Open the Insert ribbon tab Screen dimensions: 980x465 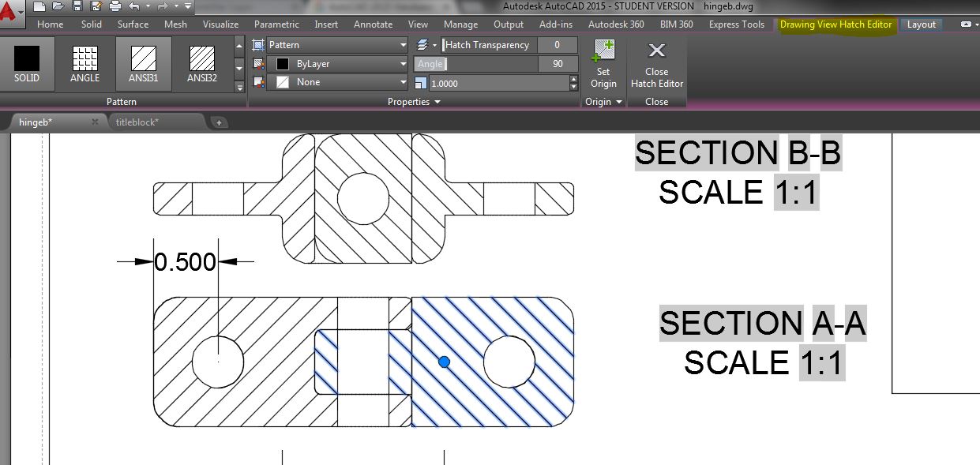[326, 24]
